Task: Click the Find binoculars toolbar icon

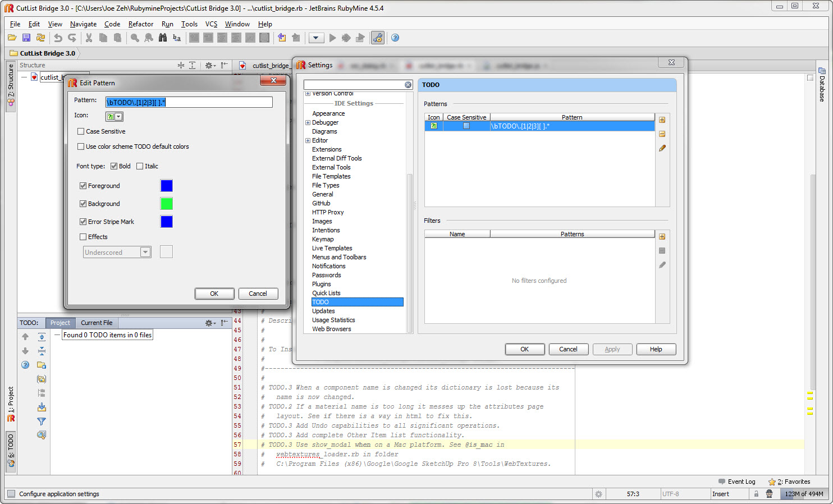Action: (x=163, y=38)
